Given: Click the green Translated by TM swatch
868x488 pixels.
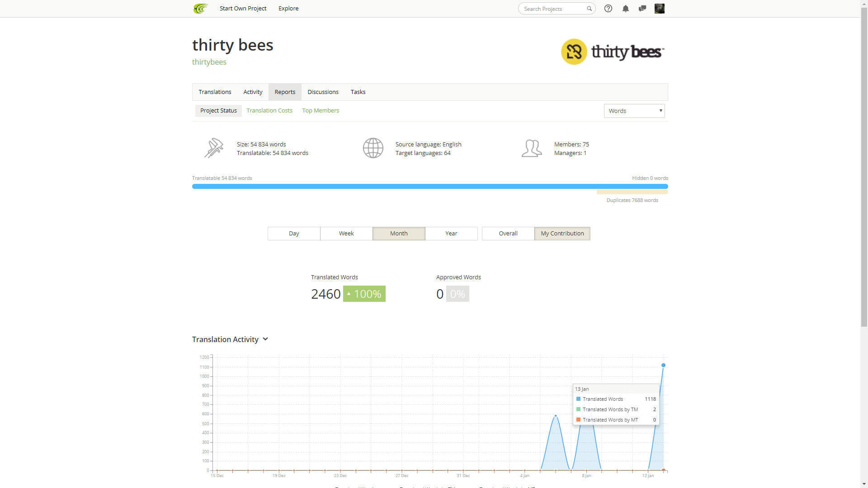Looking at the screenshot, I should [578, 409].
